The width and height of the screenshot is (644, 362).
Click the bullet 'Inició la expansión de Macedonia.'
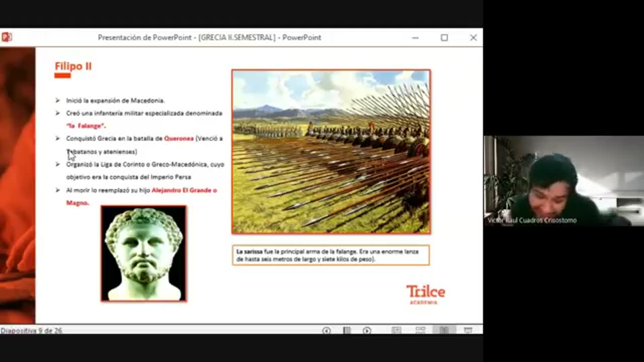tap(115, 101)
